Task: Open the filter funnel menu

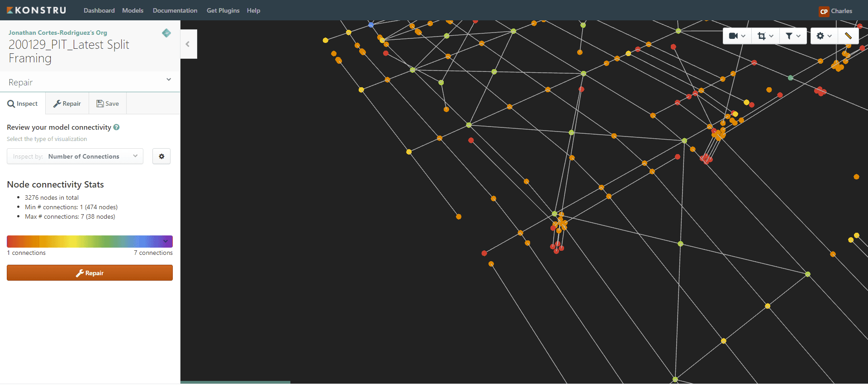Action: coord(793,36)
